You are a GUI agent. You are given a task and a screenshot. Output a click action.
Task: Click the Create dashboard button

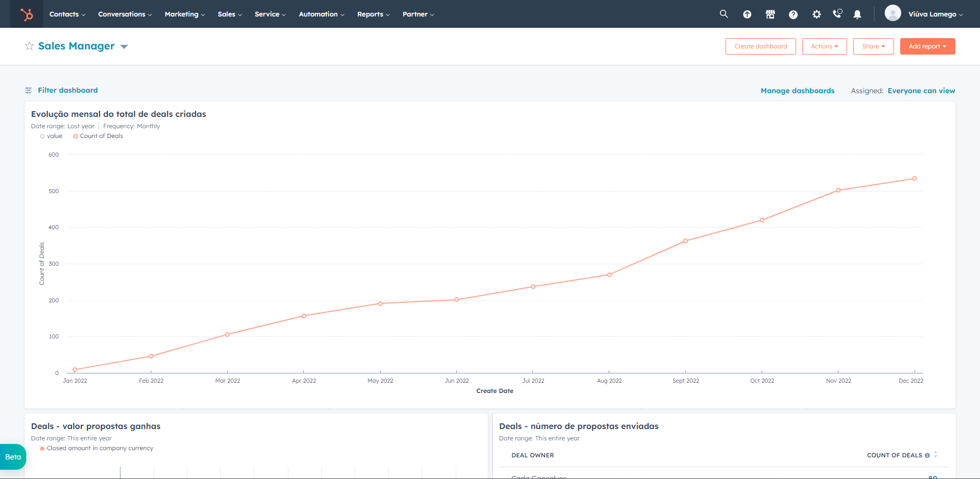click(x=761, y=46)
